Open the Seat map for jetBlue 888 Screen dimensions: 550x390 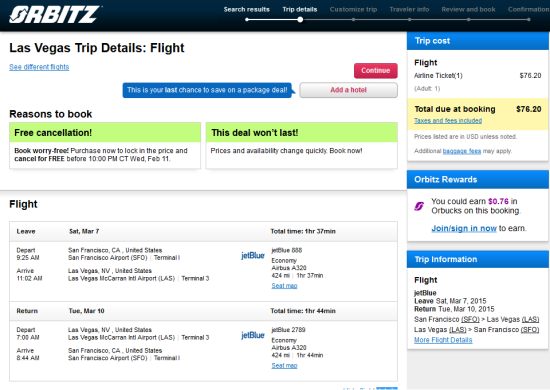(x=284, y=286)
